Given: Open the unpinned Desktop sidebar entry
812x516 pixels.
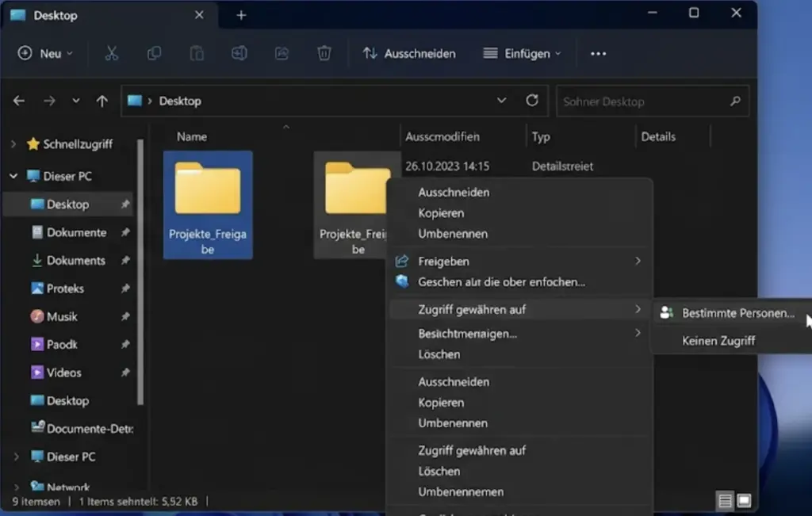Looking at the screenshot, I should (x=68, y=400).
